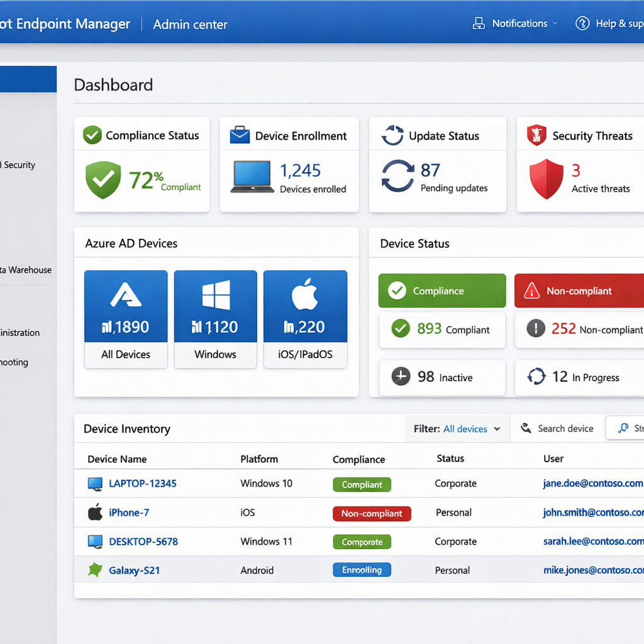Open Endpoint Manager home title
644x644 pixels.
(65, 24)
